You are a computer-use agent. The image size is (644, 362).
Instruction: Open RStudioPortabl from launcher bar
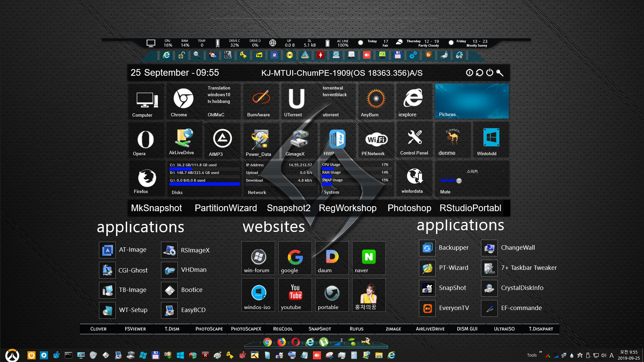coord(470,208)
